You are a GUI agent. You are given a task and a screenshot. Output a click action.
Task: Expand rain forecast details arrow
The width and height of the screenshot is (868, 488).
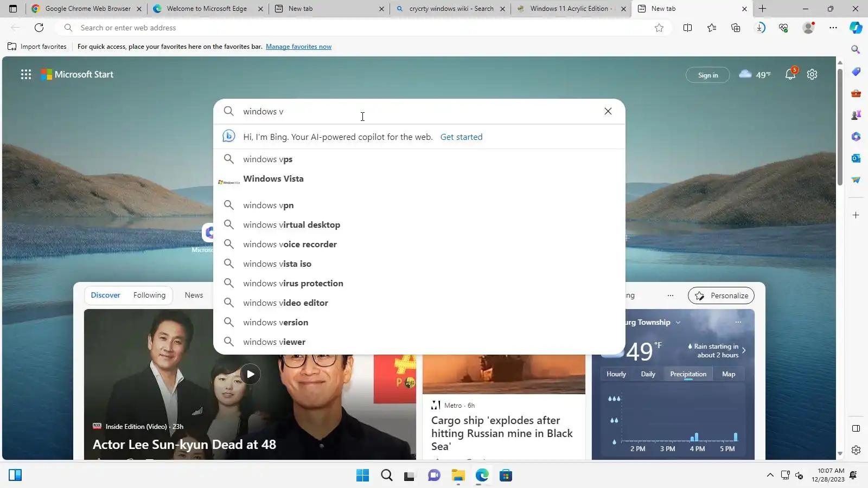[744, 350]
